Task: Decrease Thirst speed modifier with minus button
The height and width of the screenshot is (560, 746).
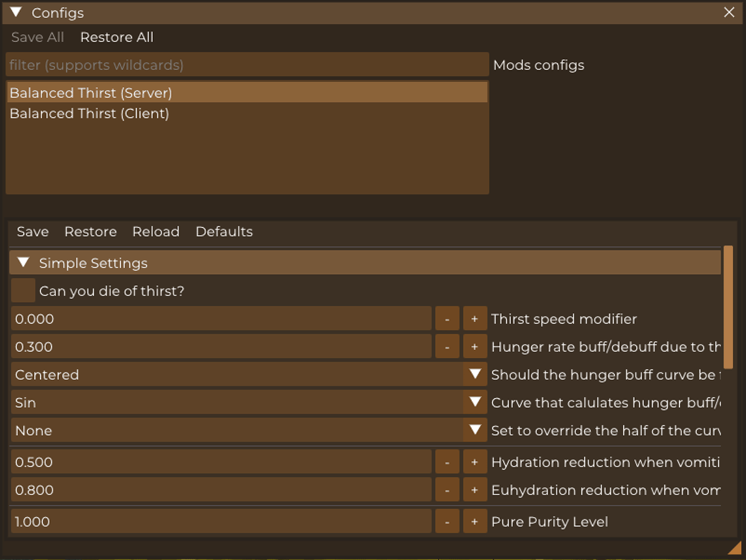Action: [447, 319]
